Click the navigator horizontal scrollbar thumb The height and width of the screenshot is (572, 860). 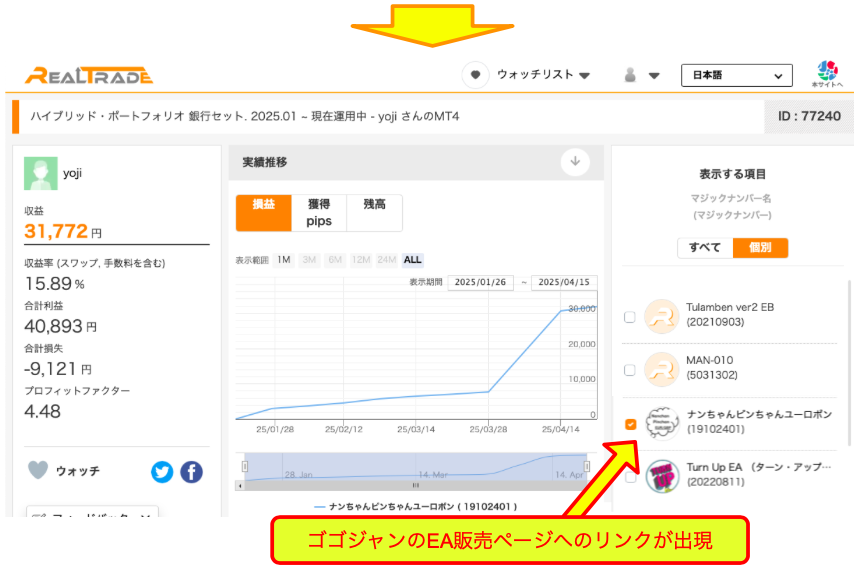pyautogui.click(x=415, y=486)
